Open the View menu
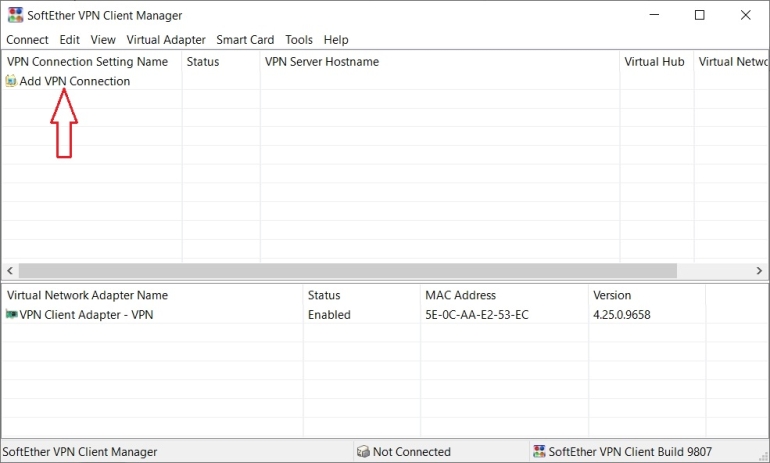Image resolution: width=770 pixels, height=463 pixels. click(103, 40)
